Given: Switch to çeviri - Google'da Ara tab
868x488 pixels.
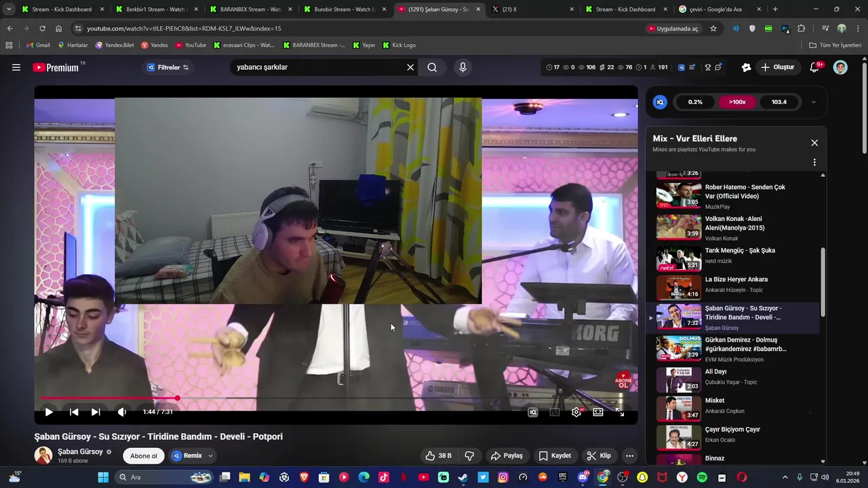Looking at the screenshot, I should (720, 9).
